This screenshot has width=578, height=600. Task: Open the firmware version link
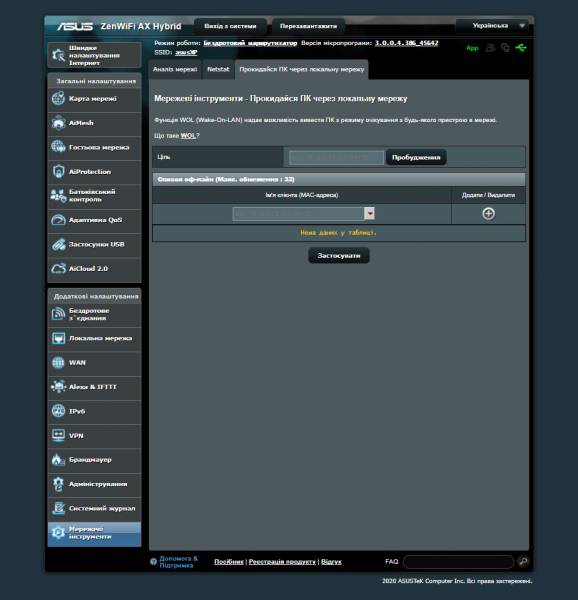406,43
